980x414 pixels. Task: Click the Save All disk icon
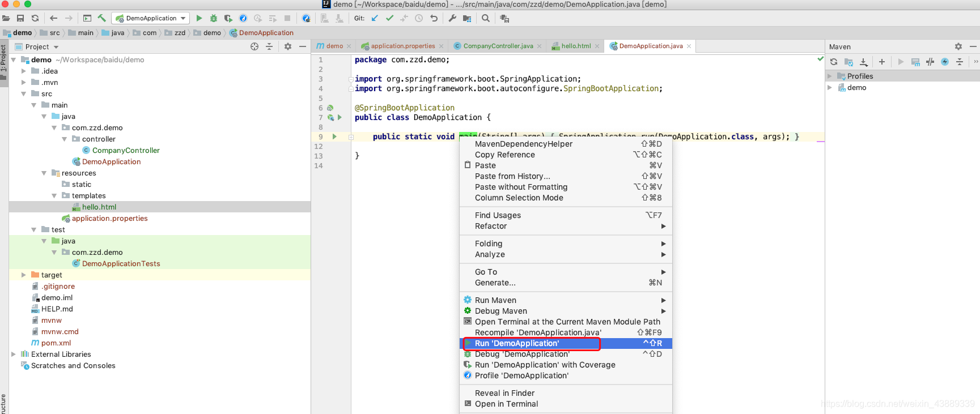point(20,18)
